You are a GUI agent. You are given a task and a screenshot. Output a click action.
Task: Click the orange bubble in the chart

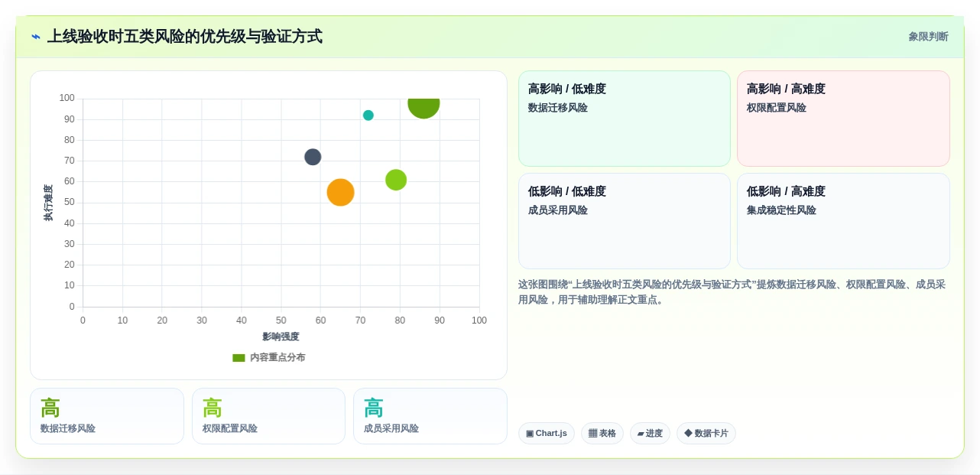point(340,193)
